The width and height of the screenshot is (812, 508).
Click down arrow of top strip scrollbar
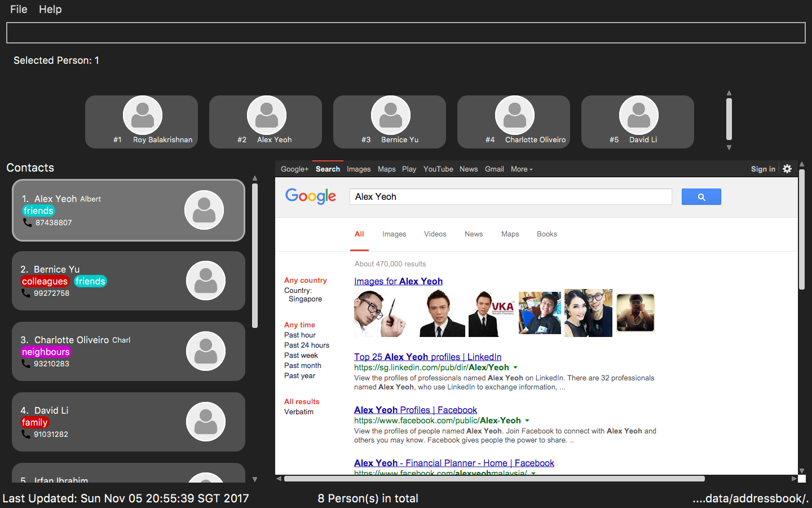coord(729,147)
